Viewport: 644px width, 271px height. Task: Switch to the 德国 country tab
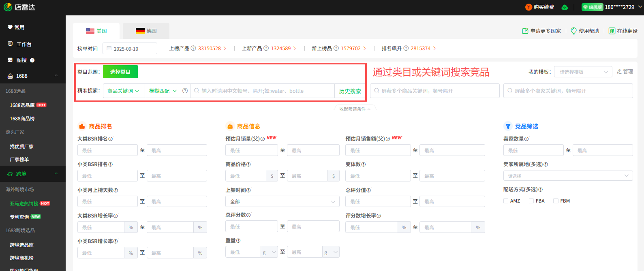click(146, 31)
